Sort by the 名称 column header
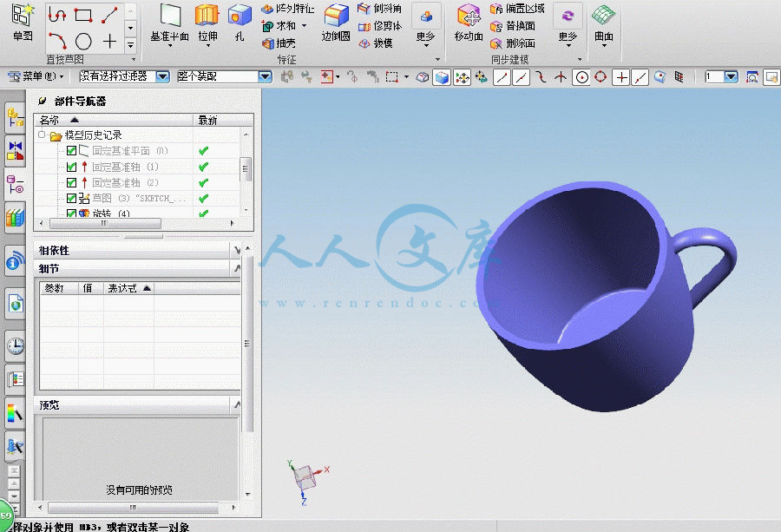The image size is (781, 532). pyautogui.click(x=113, y=120)
